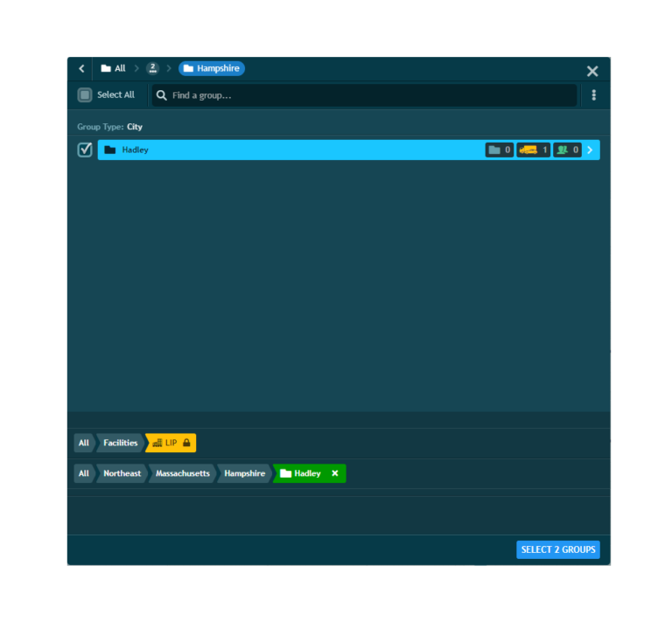Expand Hadley with the right chevron
This screenshot has height=622, width=672.
pos(590,150)
